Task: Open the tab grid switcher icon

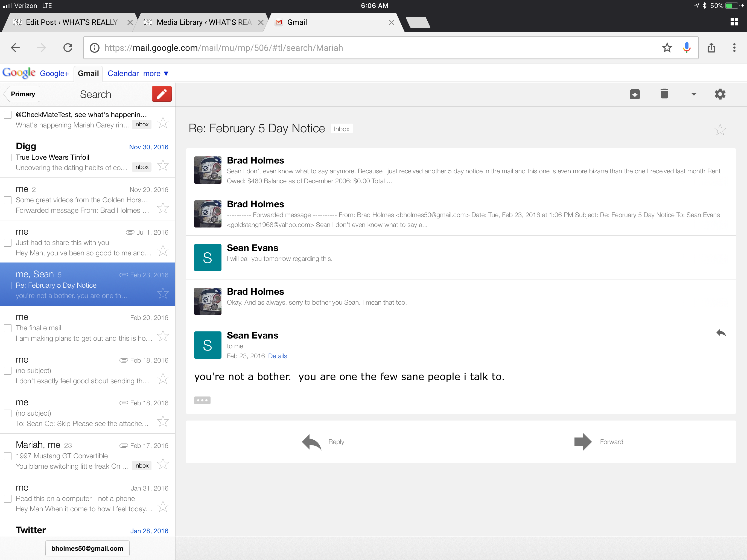Action: point(734,22)
